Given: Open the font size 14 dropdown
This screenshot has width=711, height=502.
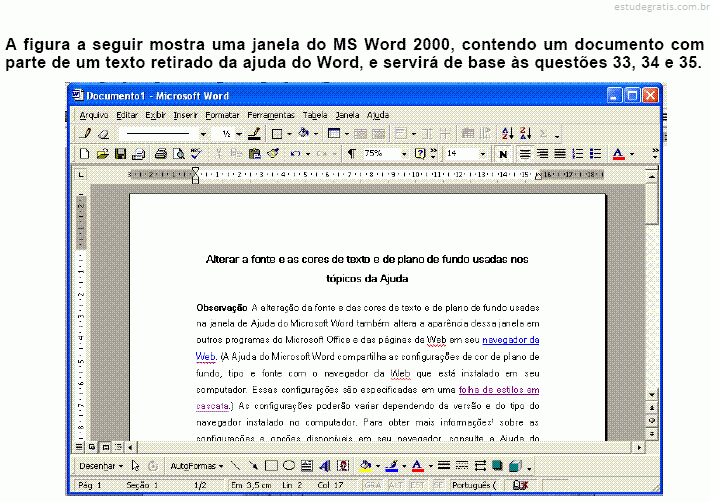Looking at the screenshot, I should (482, 154).
